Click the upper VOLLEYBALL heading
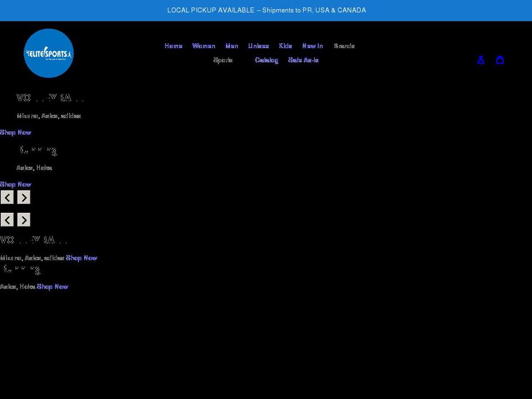532x399 pixels. (50, 98)
